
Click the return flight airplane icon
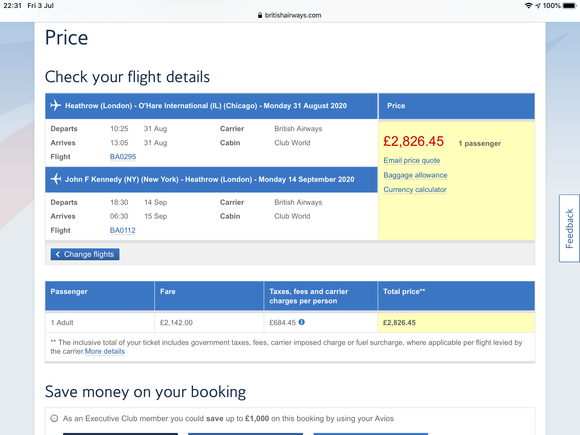tap(55, 179)
